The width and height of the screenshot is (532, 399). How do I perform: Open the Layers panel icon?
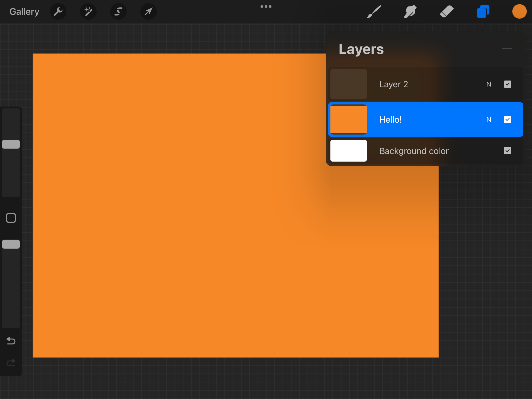coord(483,11)
